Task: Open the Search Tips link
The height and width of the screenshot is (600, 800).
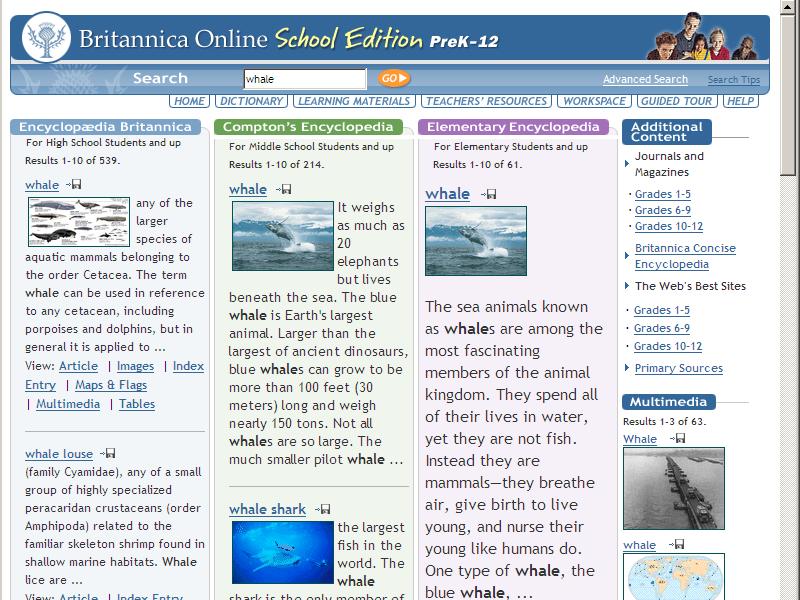Action: click(x=734, y=80)
